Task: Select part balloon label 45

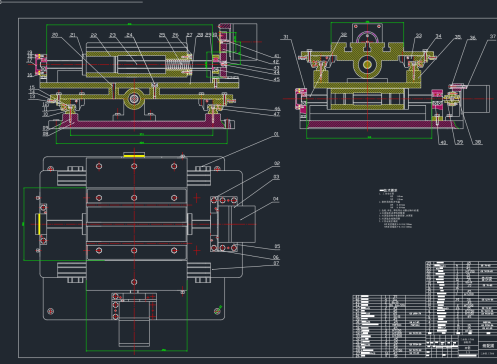Action: [x=276, y=79]
